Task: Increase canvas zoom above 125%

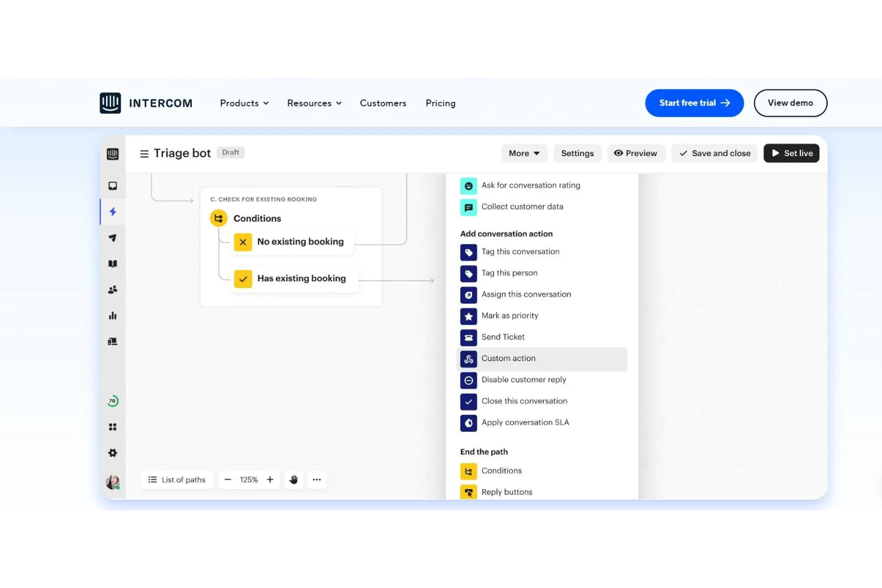Action: coord(269,480)
